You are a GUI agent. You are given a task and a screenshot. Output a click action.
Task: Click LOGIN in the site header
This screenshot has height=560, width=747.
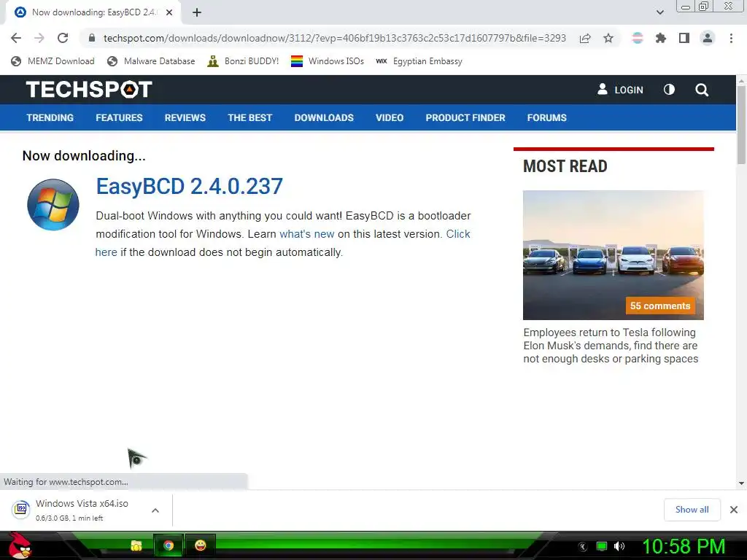[620, 90]
